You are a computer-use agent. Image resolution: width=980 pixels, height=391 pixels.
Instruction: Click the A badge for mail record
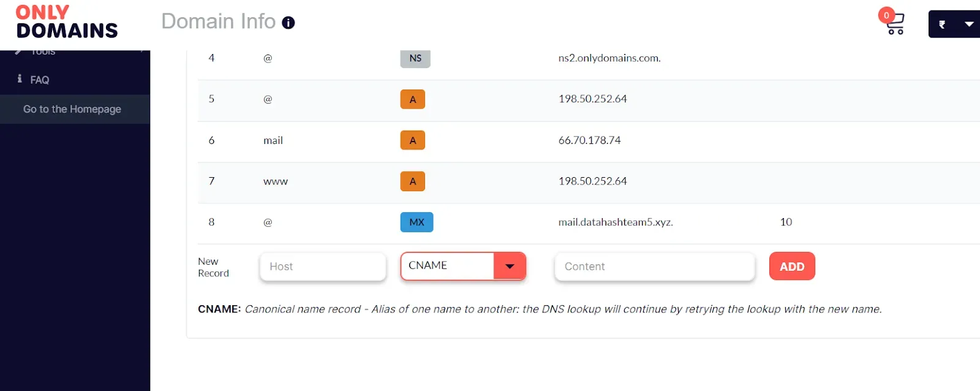coord(413,140)
